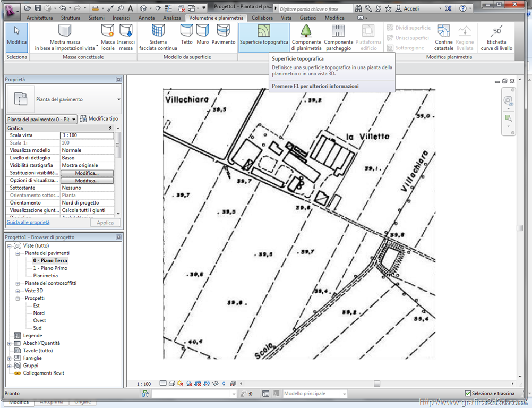The height and width of the screenshot is (408, 532).
Task: Click the keyword search input field
Action: pos(315,9)
